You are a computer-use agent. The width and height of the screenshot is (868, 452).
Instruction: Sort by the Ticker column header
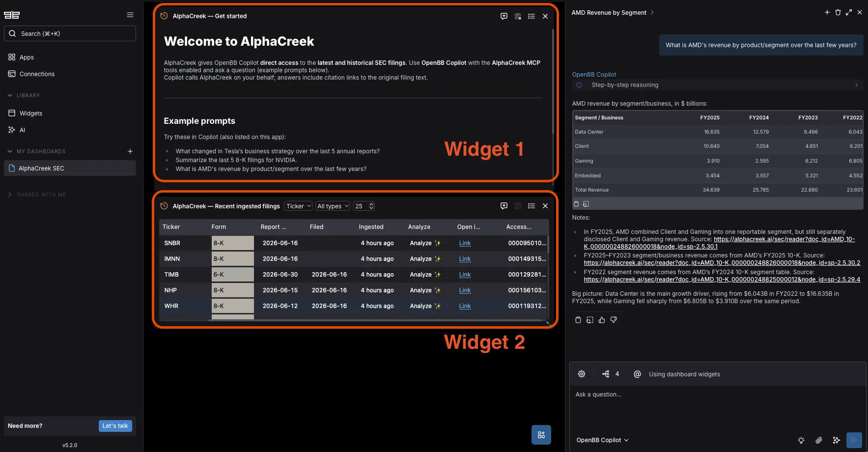pyautogui.click(x=171, y=227)
